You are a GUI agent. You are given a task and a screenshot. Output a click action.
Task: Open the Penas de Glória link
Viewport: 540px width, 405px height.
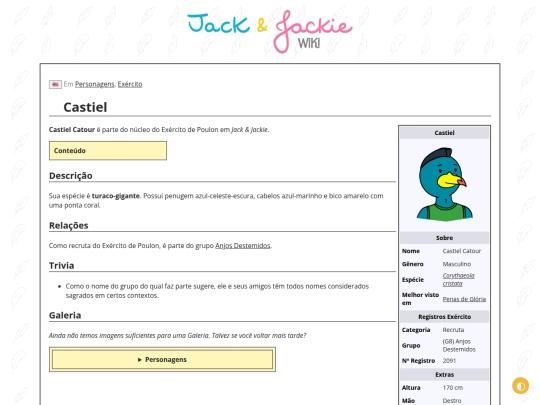(464, 299)
